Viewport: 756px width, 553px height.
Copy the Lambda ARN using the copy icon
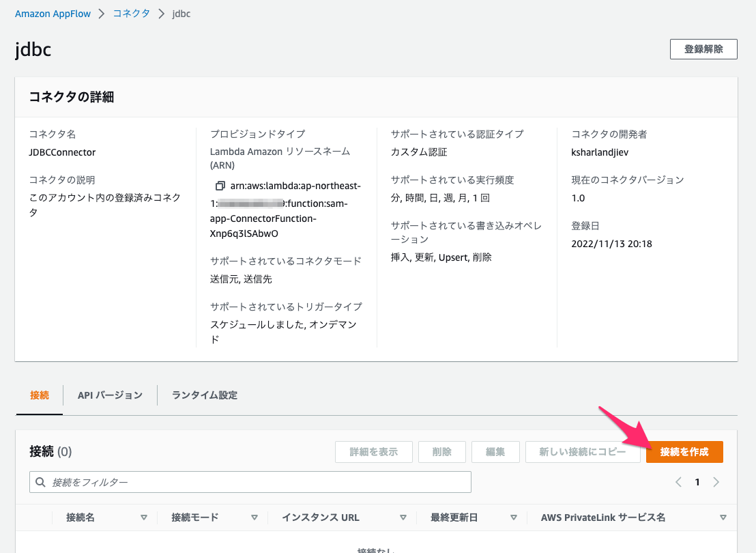point(219,185)
